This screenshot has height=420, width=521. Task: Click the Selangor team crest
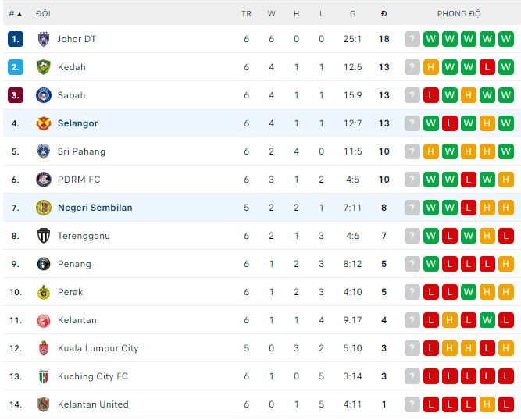(44, 123)
